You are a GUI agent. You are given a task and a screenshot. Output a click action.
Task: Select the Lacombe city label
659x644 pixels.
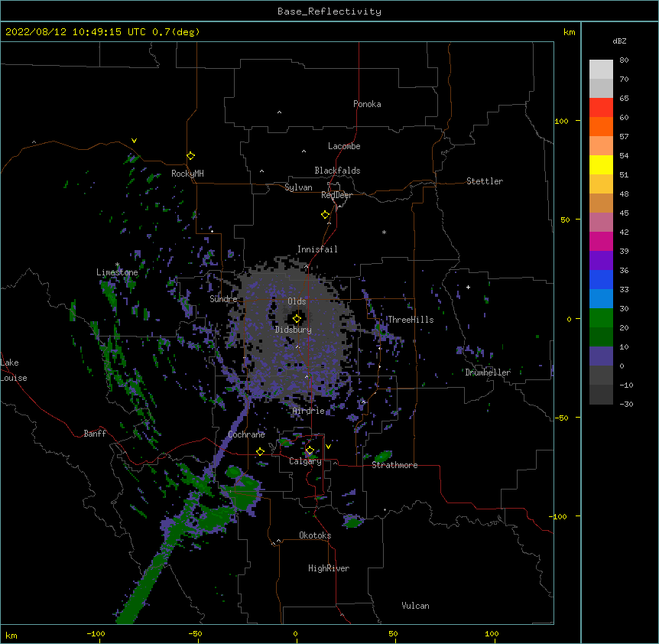pos(344,146)
